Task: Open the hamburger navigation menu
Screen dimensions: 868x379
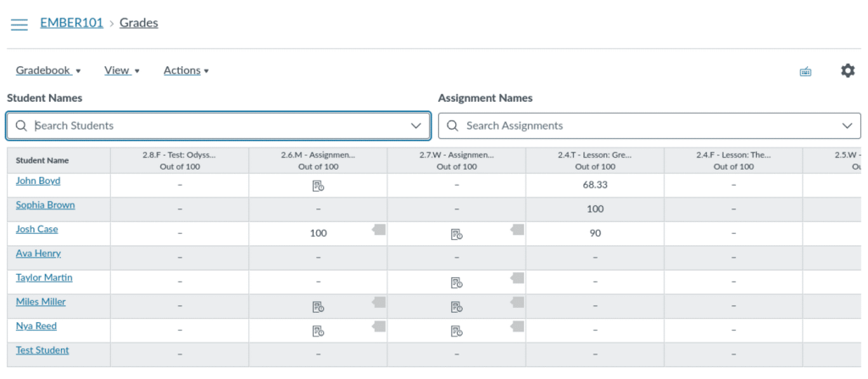Action: pyautogui.click(x=19, y=24)
